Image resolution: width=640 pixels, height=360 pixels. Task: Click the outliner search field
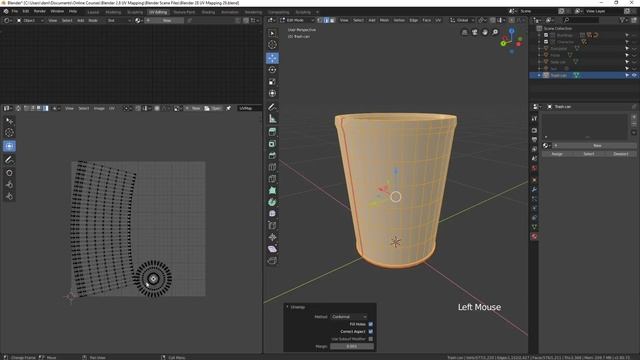point(580,20)
